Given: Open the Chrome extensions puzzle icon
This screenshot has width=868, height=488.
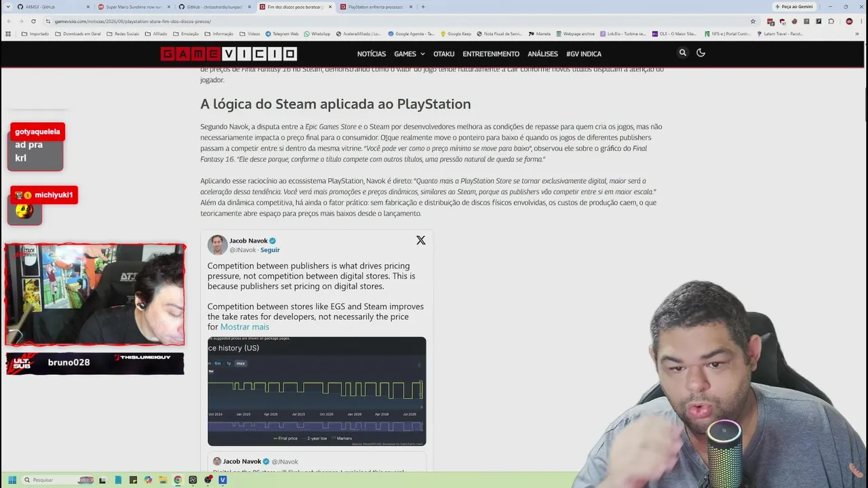Looking at the screenshot, I should tap(832, 21).
